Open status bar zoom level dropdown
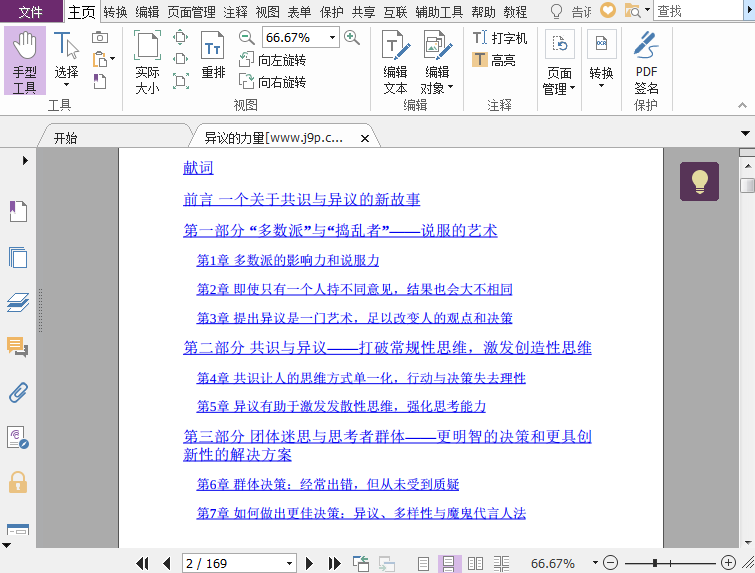The width and height of the screenshot is (755, 573). pos(595,562)
